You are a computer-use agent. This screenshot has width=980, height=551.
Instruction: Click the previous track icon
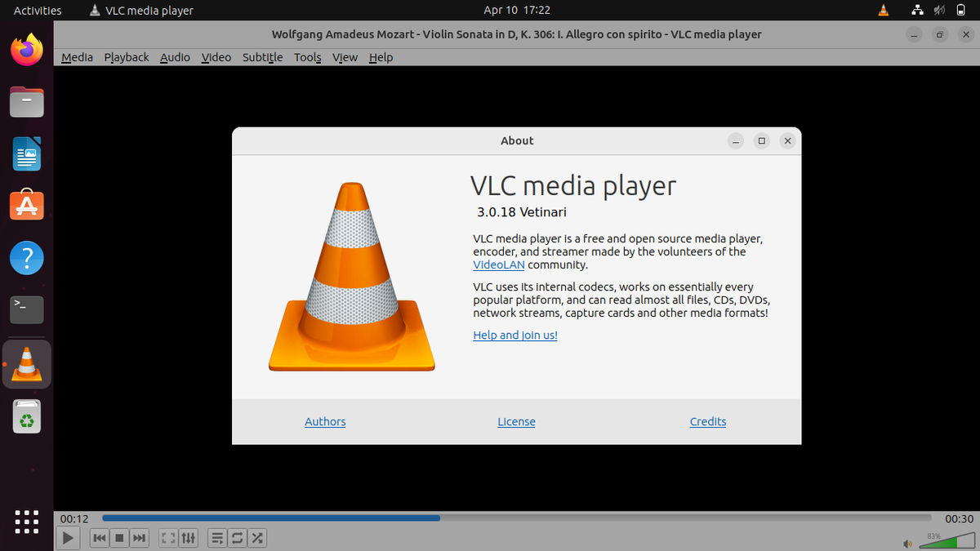[x=99, y=537]
